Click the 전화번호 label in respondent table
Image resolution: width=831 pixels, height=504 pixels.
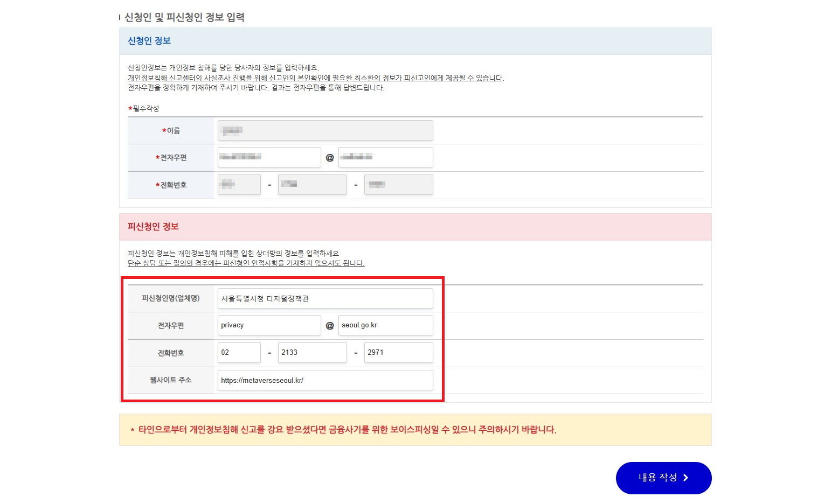pyautogui.click(x=171, y=353)
